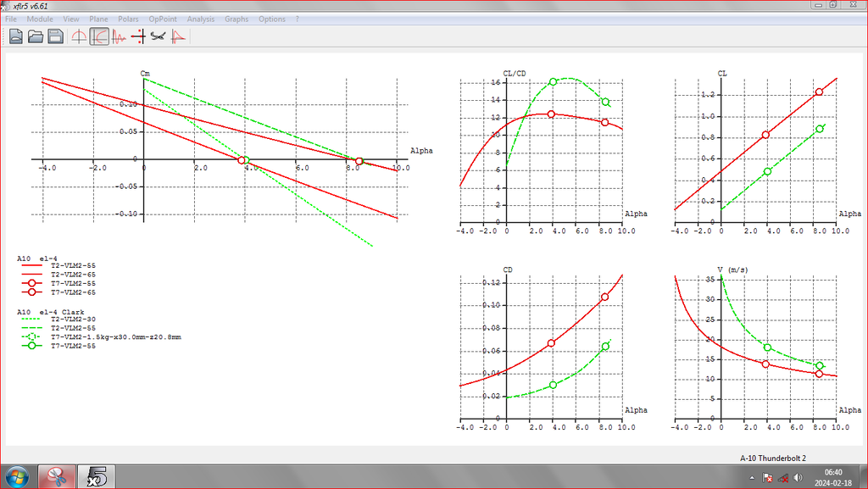The image size is (868, 489).
Task: Open a project with the folder icon
Action: coord(36,36)
